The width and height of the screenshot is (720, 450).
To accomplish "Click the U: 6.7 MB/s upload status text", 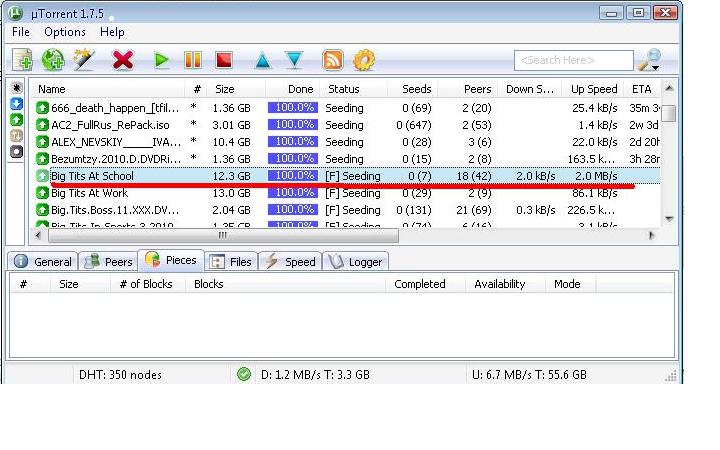I will coord(529,375).
